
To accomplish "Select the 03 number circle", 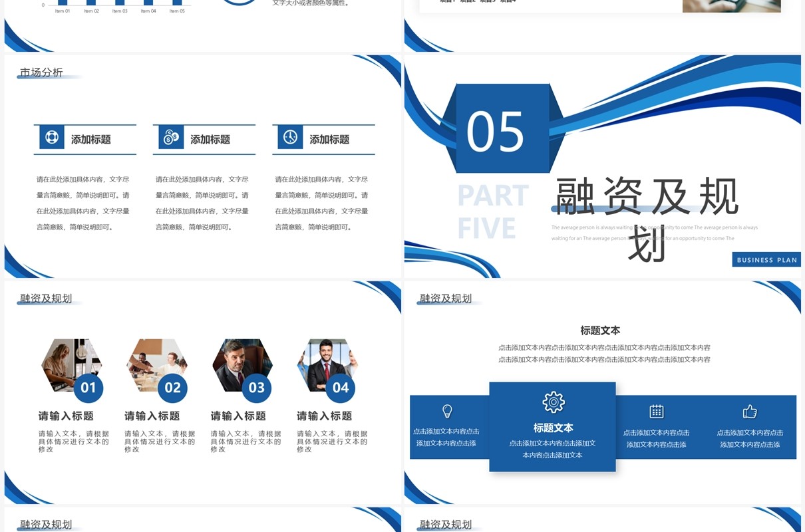I will (257, 388).
